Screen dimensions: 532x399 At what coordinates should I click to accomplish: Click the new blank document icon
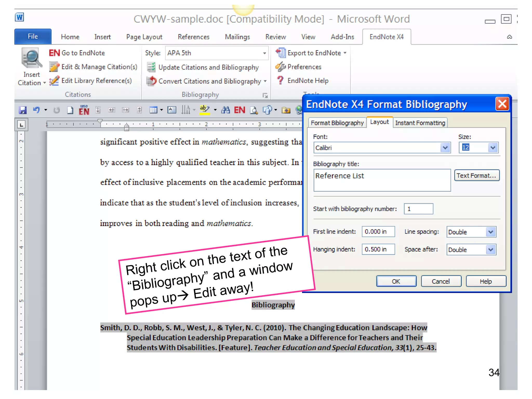click(70, 110)
